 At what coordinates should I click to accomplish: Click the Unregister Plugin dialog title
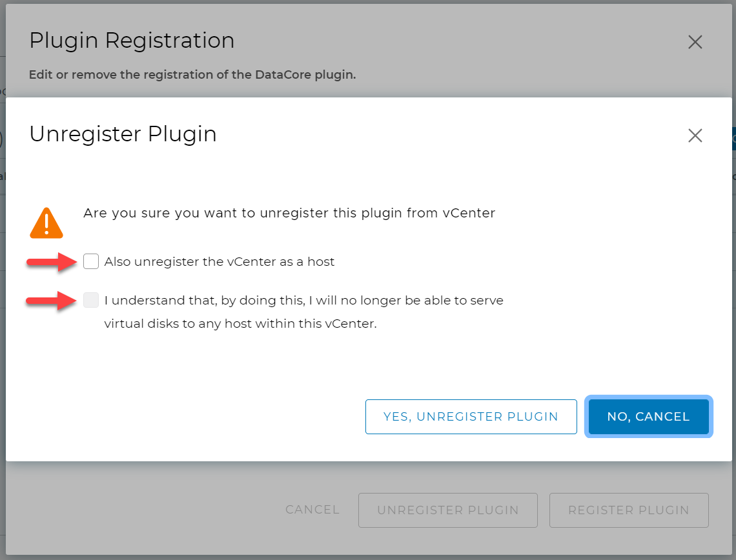[123, 134]
